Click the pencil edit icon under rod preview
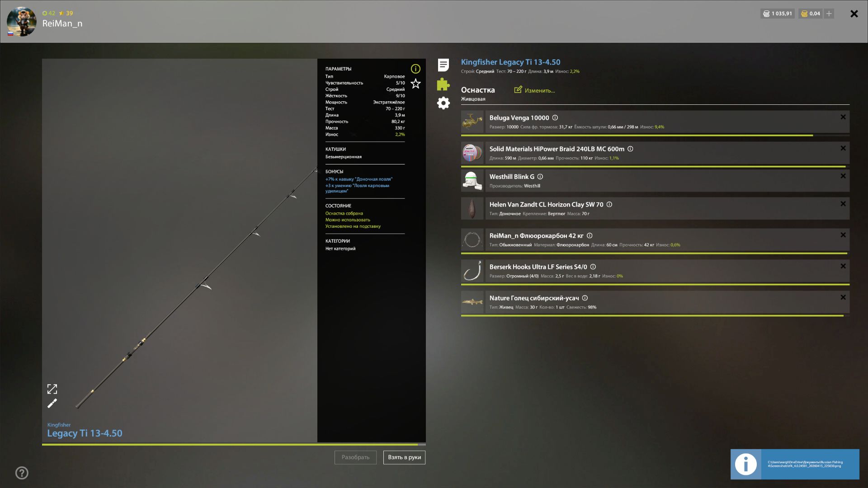This screenshot has height=488, width=868. pos(52,403)
